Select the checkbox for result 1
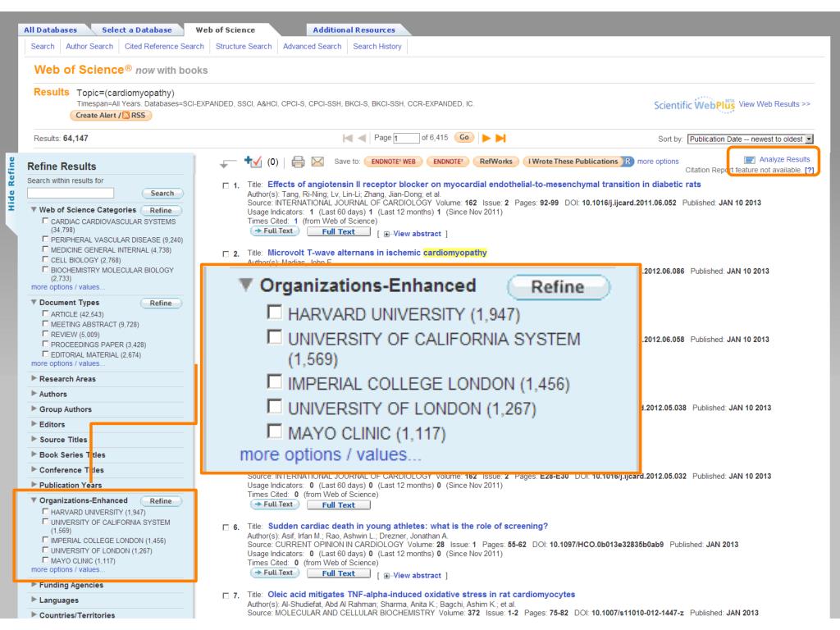 point(226,185)
